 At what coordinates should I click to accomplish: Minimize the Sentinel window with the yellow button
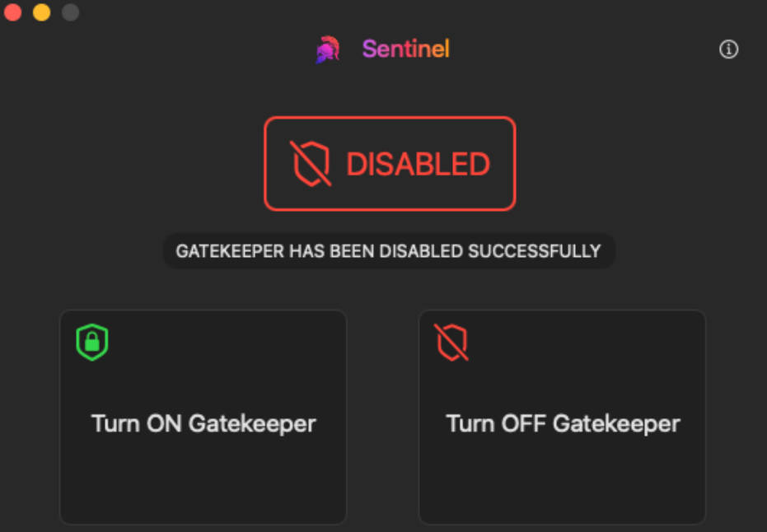(x=41, y=12)
